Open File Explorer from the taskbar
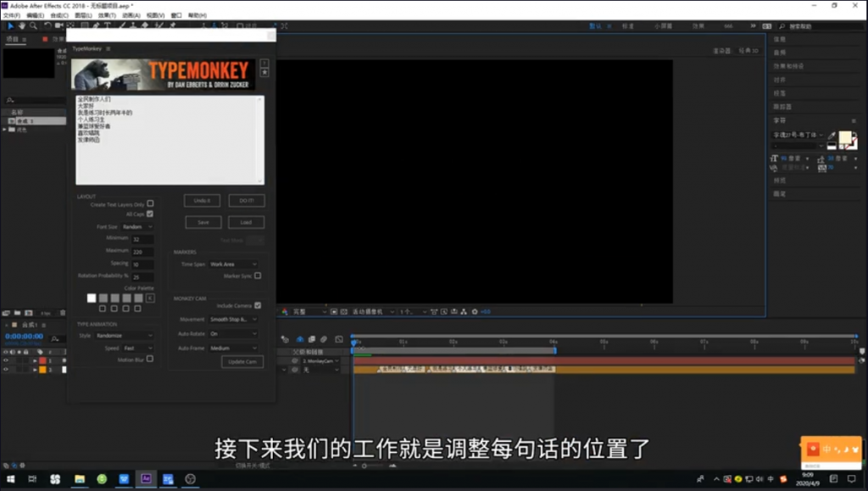 coord(80,479)
